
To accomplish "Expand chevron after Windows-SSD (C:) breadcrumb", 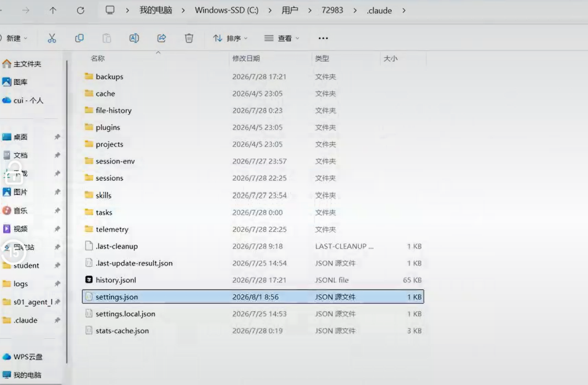I will (x=270, y=10).
